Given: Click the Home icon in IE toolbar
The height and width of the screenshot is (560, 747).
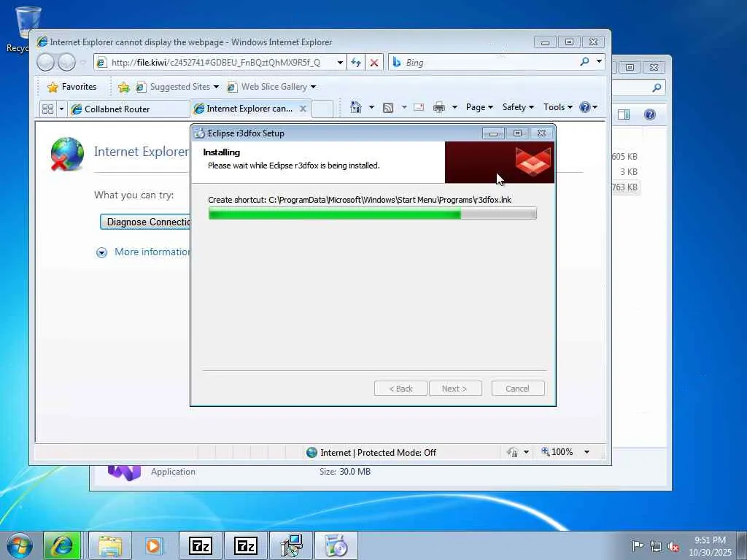Looking at the screenshot, I should (x=356, y=107).
